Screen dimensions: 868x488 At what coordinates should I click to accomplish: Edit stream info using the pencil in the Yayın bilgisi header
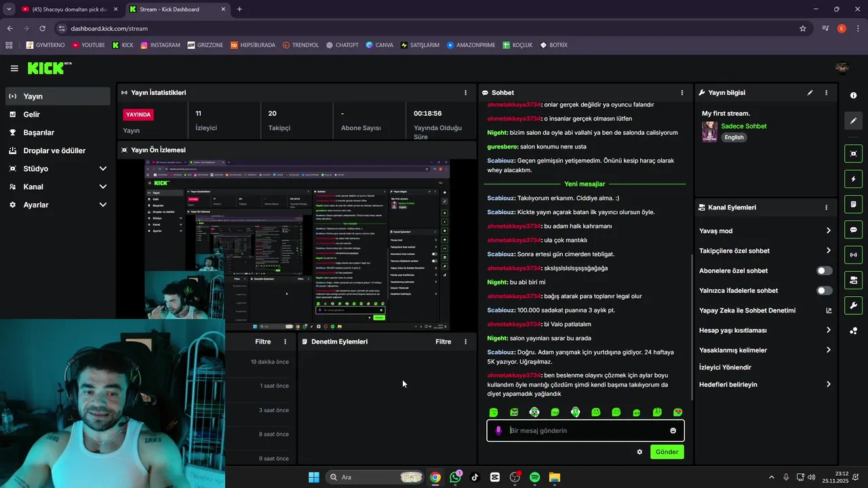click(x=810, y=93)
